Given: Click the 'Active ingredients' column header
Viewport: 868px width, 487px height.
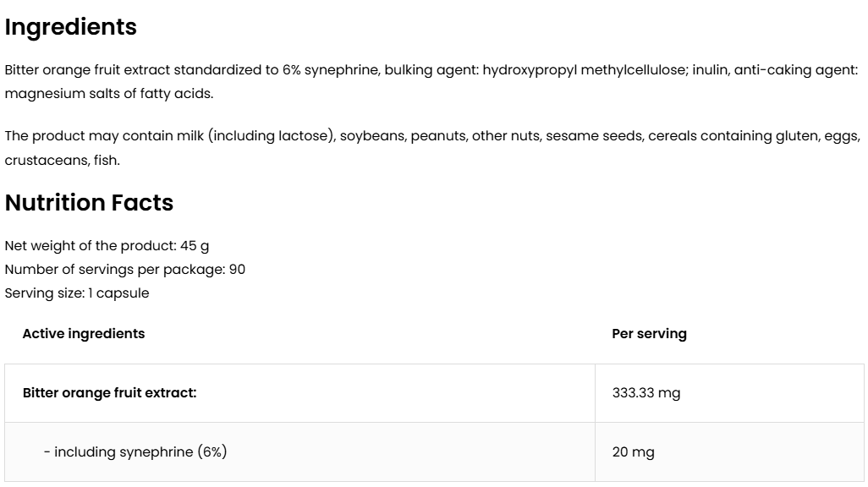Looking at the screenshot, I should point(83,334).
